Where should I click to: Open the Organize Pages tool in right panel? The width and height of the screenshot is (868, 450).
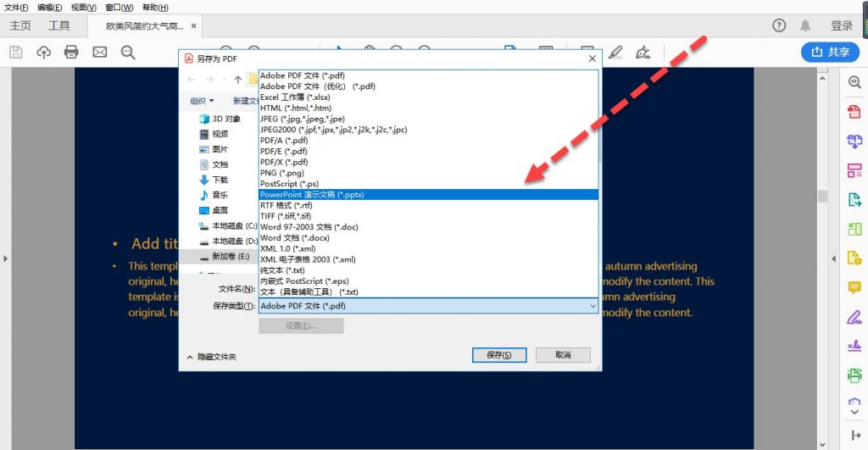click(854, 170)
